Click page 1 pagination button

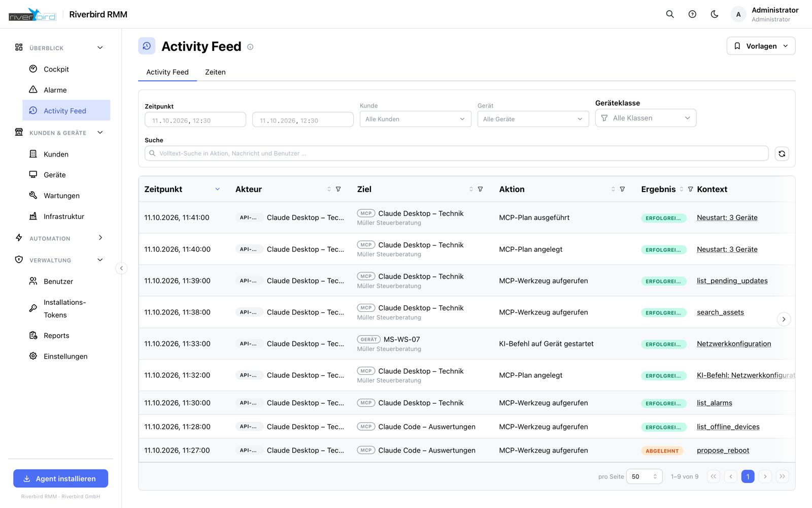tap(748, 477)
